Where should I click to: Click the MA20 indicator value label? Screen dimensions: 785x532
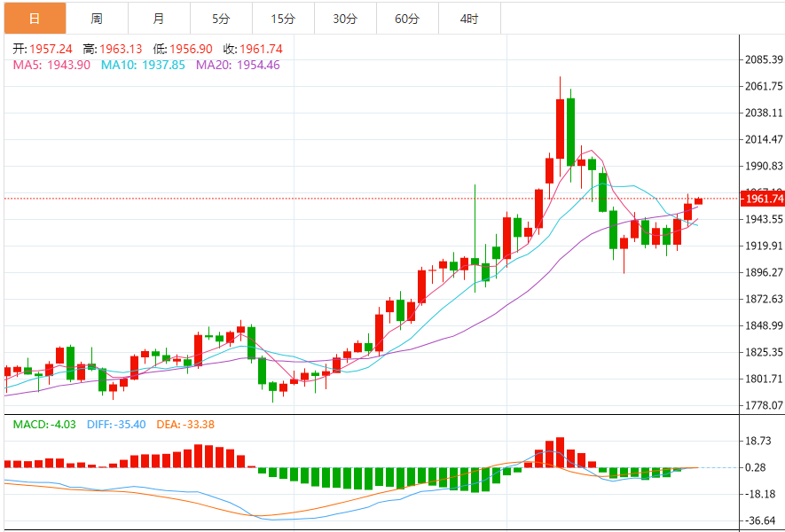(x=238, y=65)
